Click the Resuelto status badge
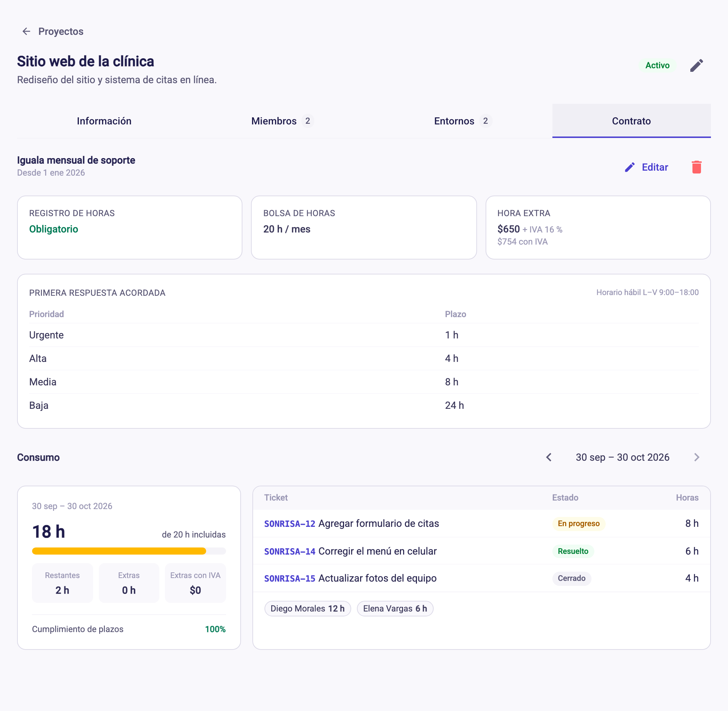The width and height of the screenshot is (728, 711). coord(573,551)
